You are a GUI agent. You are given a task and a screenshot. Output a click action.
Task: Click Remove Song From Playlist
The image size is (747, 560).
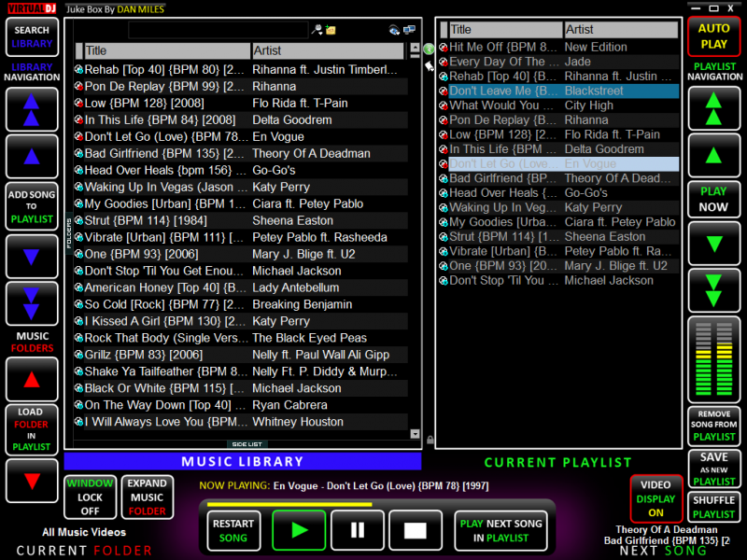point(713,426)
